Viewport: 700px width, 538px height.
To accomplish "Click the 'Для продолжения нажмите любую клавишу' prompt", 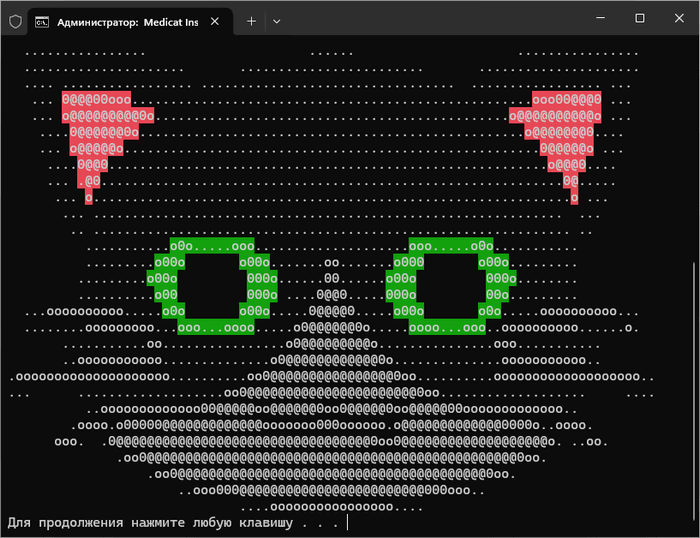I will pos(150,522).
